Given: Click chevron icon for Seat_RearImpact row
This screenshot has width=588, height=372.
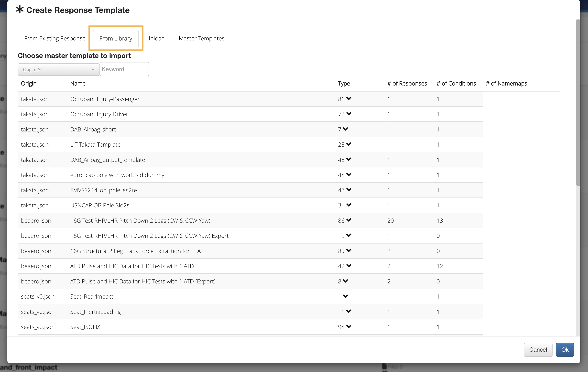Looking at the screenshot, I should click(345, 296).
